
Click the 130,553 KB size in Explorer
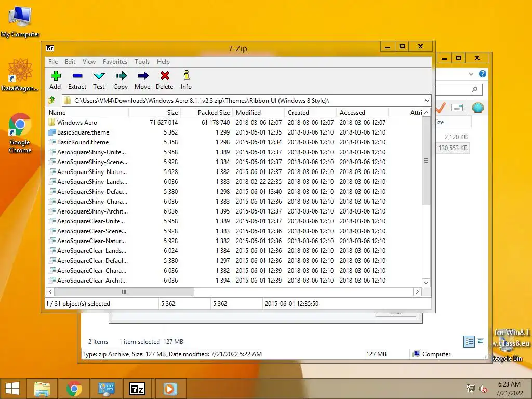453,148
